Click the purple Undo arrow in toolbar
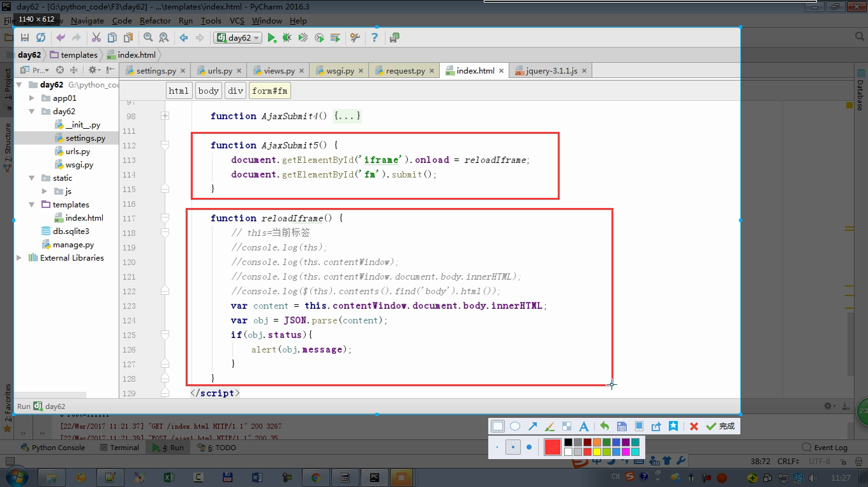The width and height of the screenshot is (868, 487). 61,38
